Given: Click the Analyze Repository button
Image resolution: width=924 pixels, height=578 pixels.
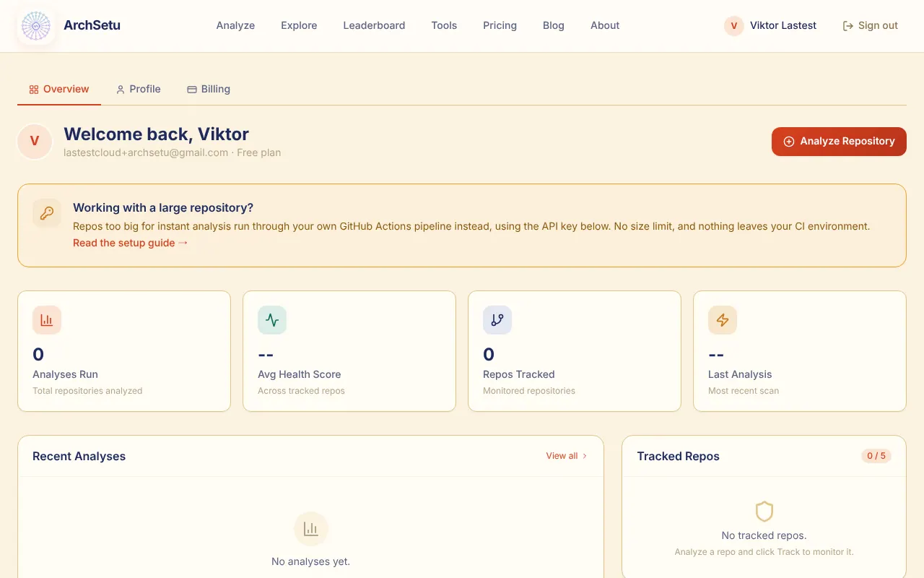Looking at the screenshot, I should coord(839,142).
